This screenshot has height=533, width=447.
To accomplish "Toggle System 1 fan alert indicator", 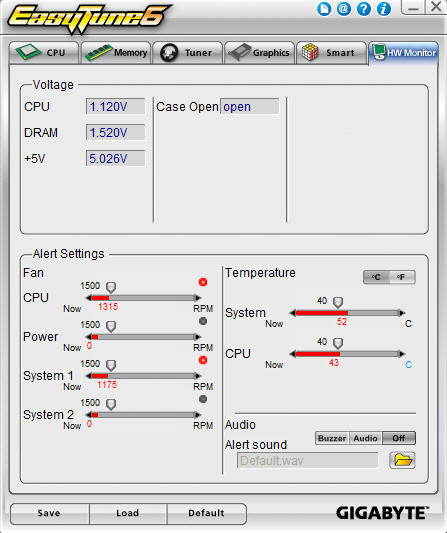I will [203, 360].
